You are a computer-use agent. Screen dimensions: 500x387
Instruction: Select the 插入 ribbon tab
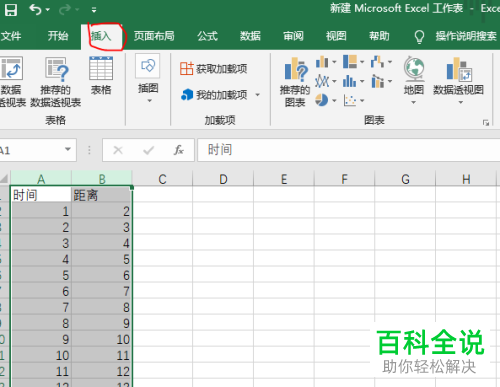101,36
